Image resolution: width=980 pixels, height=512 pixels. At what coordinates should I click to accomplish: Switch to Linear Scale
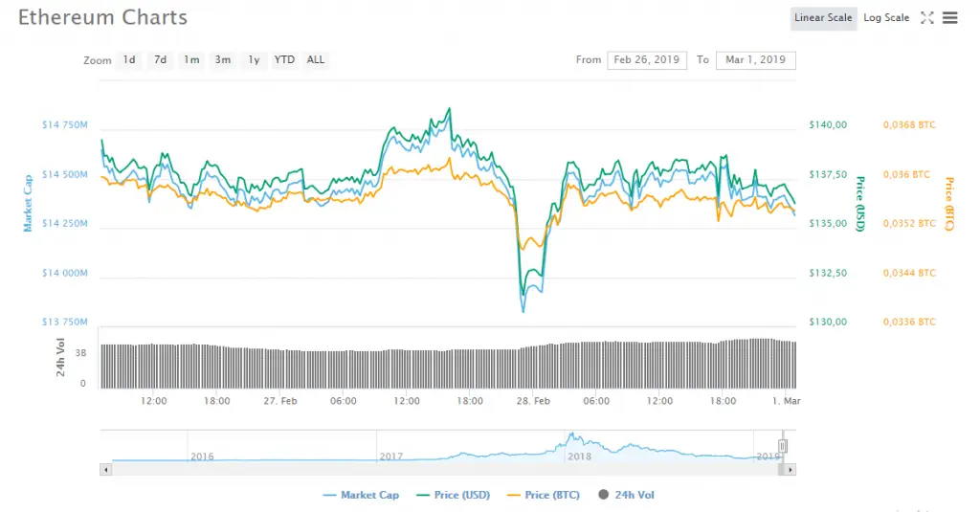tap(823, 18)
